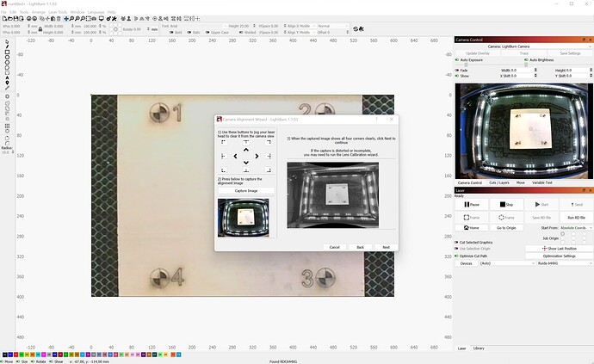594x364 pixels.
Task: Switch to the Cuts / Layers tab
Action: (499, 182)
